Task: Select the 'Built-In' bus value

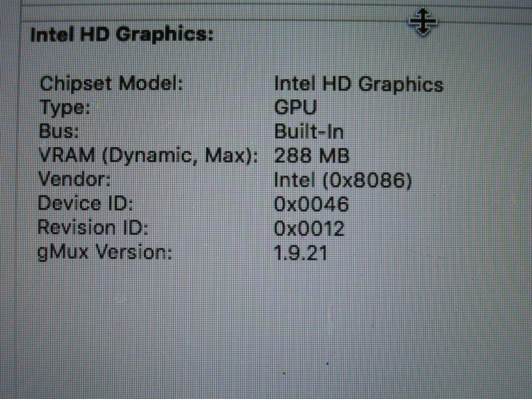Action: 309,131
